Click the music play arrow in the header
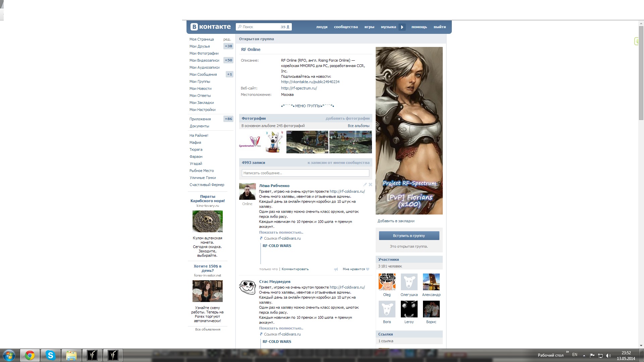The height and width of the screenshot is (362, 644). tap(402, 27)
